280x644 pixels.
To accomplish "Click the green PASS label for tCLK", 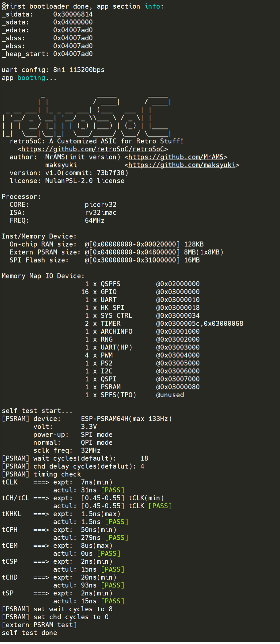I will pyautogui.click(x=113, y=490).
